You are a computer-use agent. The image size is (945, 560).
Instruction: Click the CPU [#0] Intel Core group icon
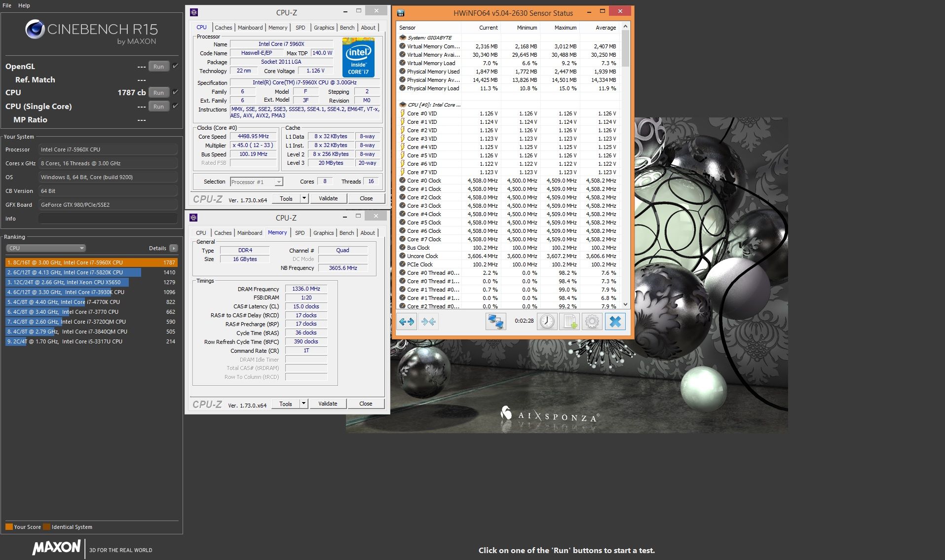click(402, 105)
